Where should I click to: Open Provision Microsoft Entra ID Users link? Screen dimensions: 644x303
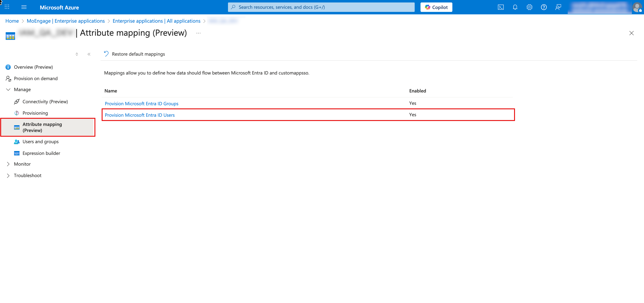[x=140, y=115]
